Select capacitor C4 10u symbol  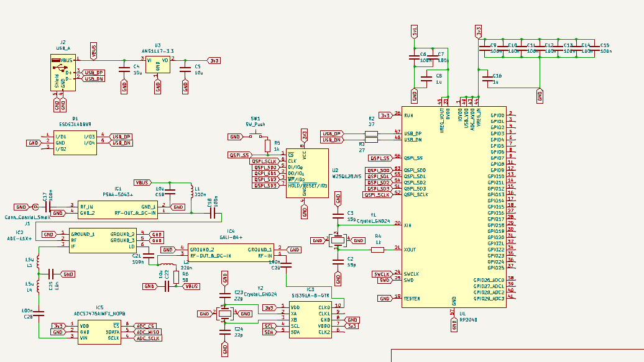(124, 69)
